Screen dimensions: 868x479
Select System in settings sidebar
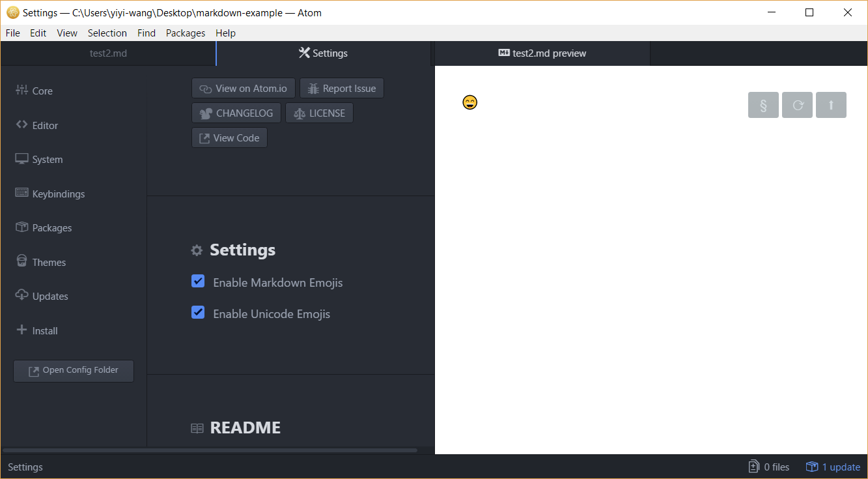(39, 159)
